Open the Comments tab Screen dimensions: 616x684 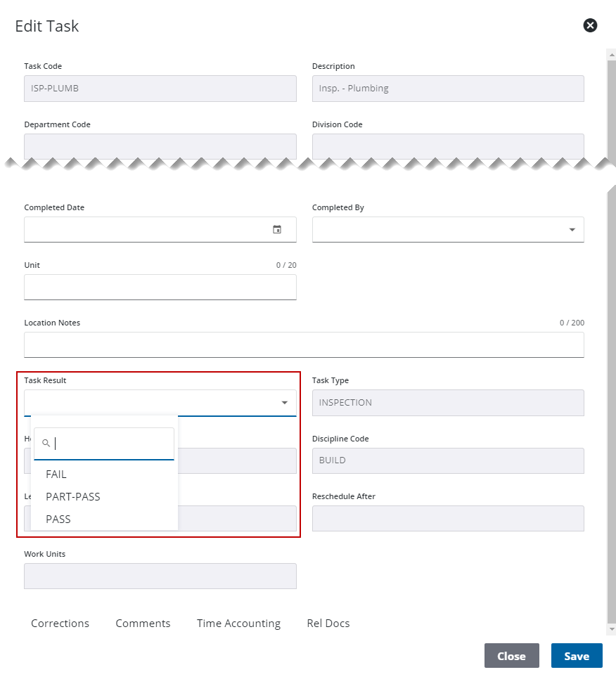143,624
